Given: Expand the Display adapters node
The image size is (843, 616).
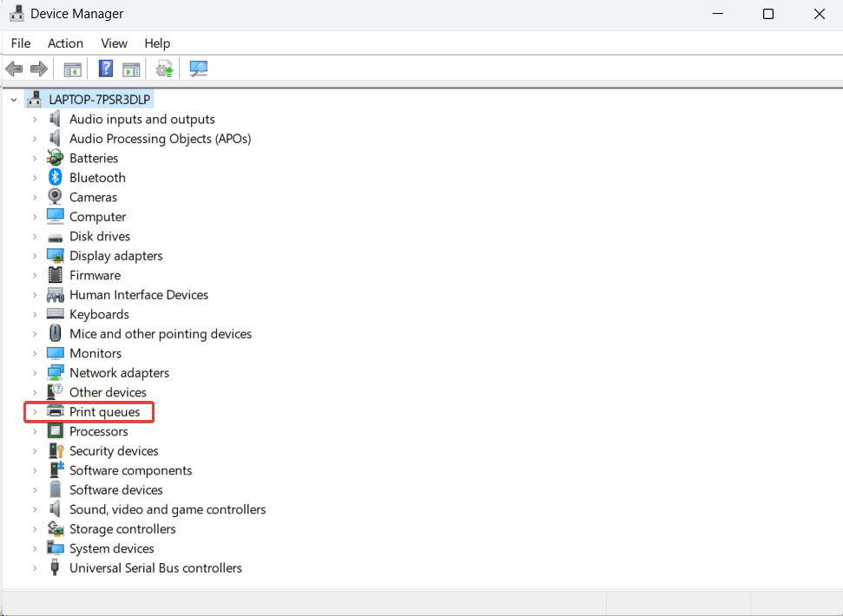Looking at the screenshot, I should coord(35,256).
